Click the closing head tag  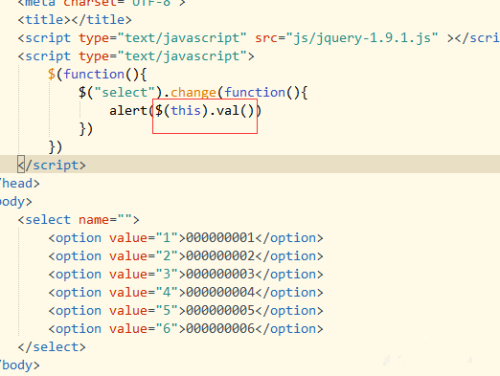19,183
